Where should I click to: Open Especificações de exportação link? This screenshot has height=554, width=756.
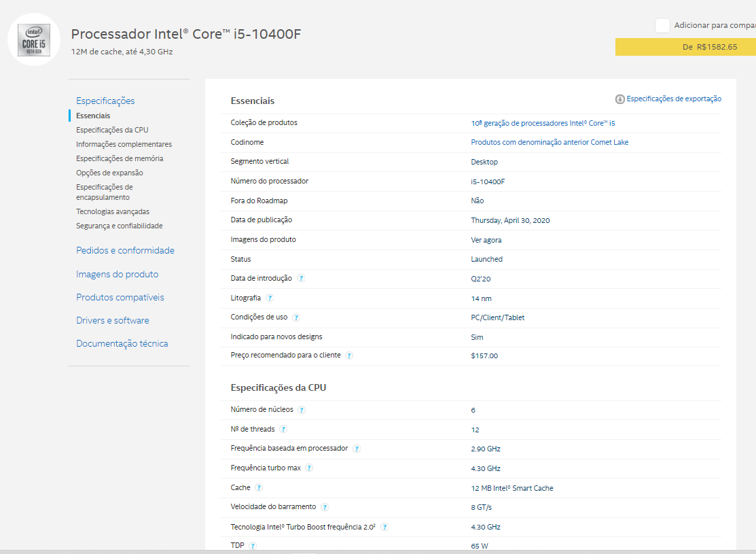674,99
